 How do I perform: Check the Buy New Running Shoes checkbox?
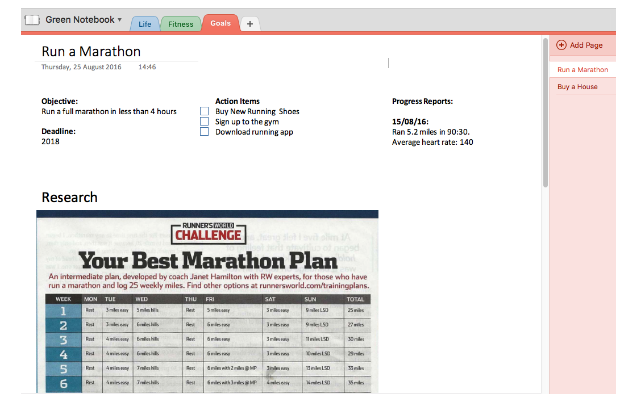click(x=204, y=111)
